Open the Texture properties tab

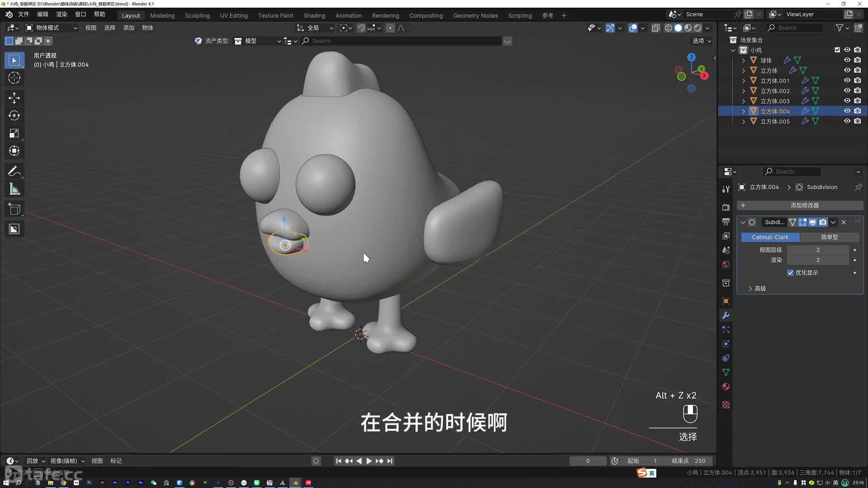click(x=726, y=405)
